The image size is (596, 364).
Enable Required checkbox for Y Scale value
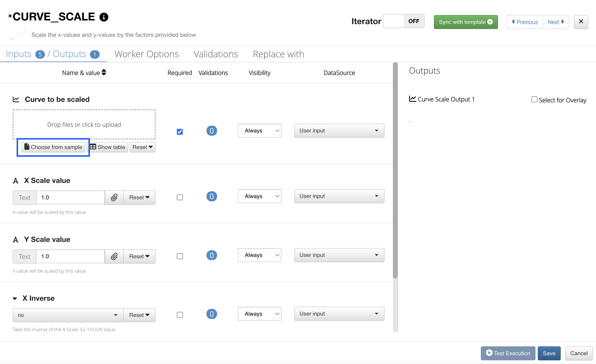pyautogui.click(x=180, y=256)
